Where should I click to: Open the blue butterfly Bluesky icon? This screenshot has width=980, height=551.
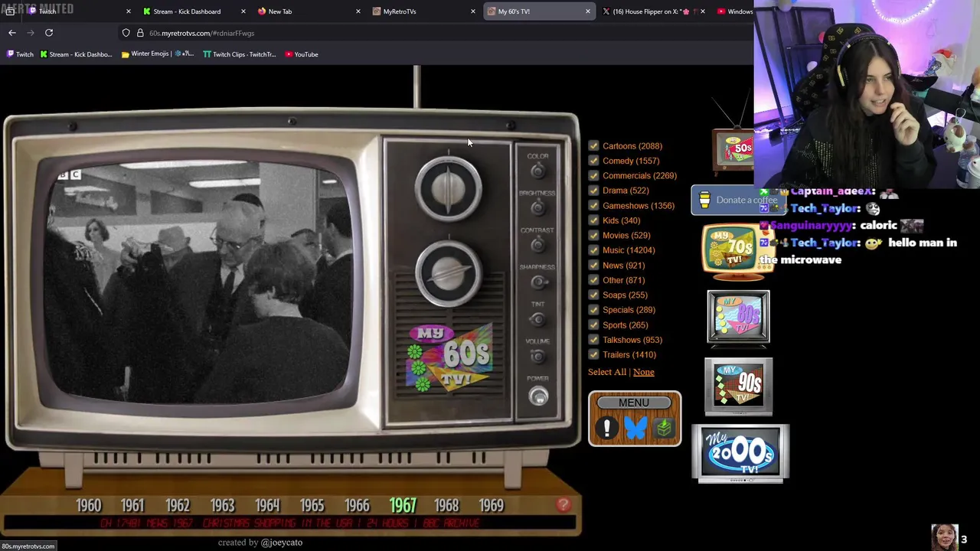(635, 428)
